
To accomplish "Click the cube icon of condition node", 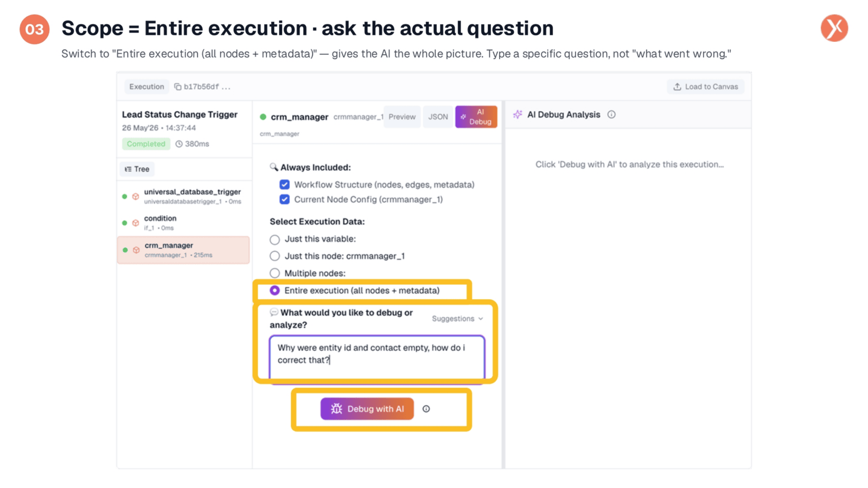I will pos(136,223).
